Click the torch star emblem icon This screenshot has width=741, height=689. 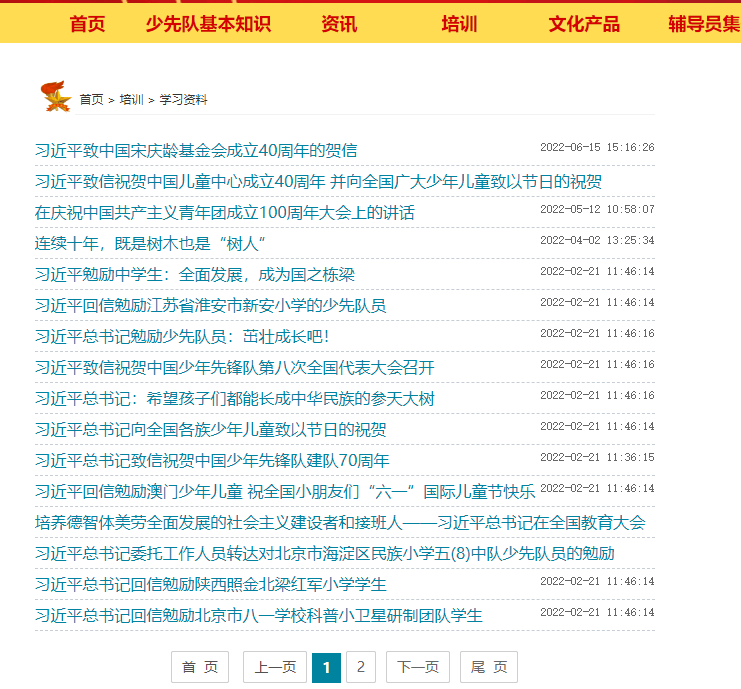coord(55,97)
